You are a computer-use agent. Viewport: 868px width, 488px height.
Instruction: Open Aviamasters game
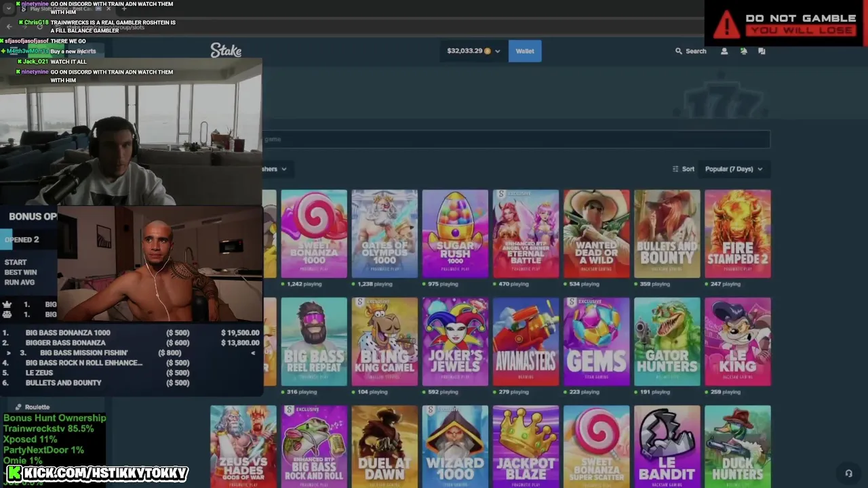(x=526, y=342)
